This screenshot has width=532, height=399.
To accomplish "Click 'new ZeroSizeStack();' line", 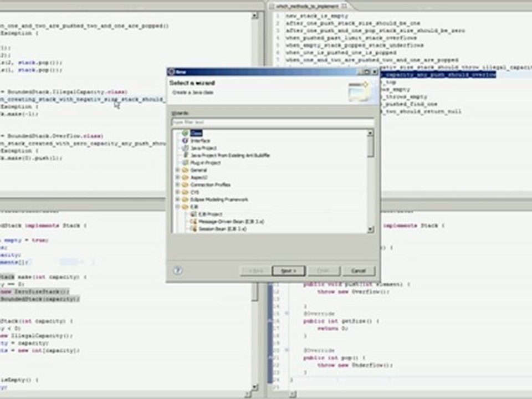I will pos(34,292).
